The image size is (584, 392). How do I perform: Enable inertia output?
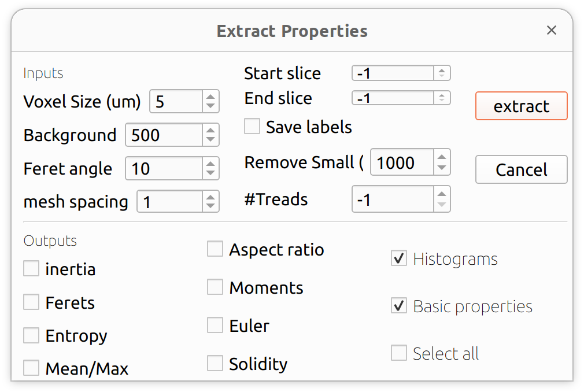tap(31, 269)
